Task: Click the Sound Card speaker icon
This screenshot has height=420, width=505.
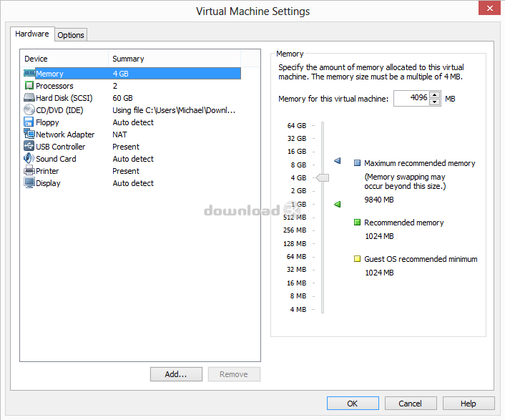Action: click(x=29, y=159)
